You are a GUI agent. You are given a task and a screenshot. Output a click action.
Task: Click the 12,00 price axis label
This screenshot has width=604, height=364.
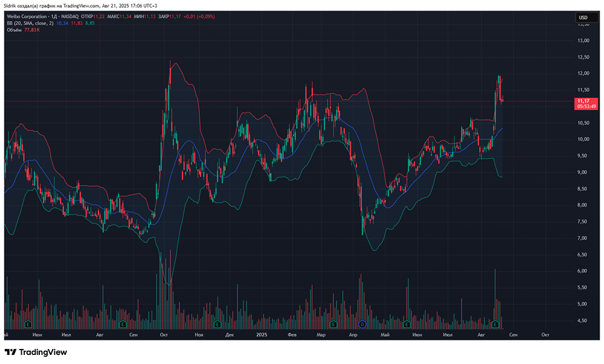tap(583, 74)
